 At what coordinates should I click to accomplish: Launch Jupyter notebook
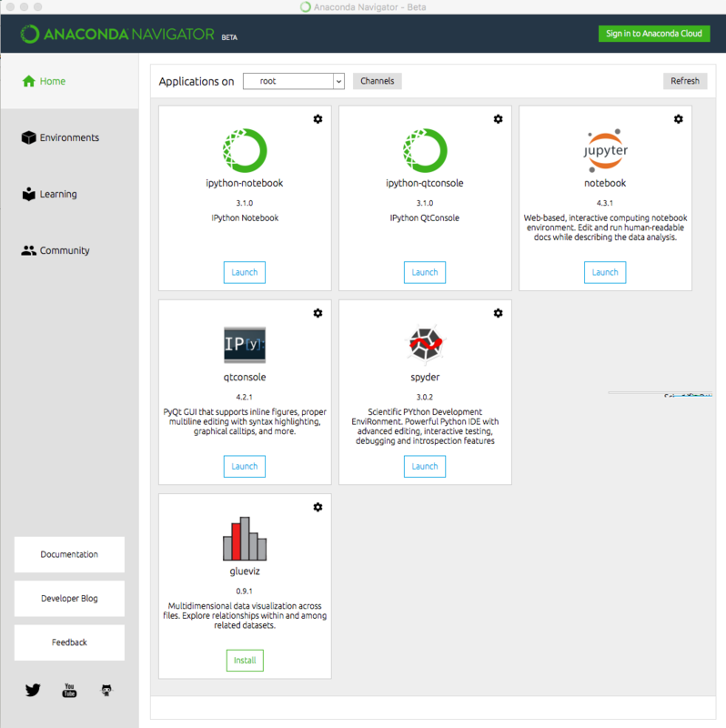click(605, 272)
